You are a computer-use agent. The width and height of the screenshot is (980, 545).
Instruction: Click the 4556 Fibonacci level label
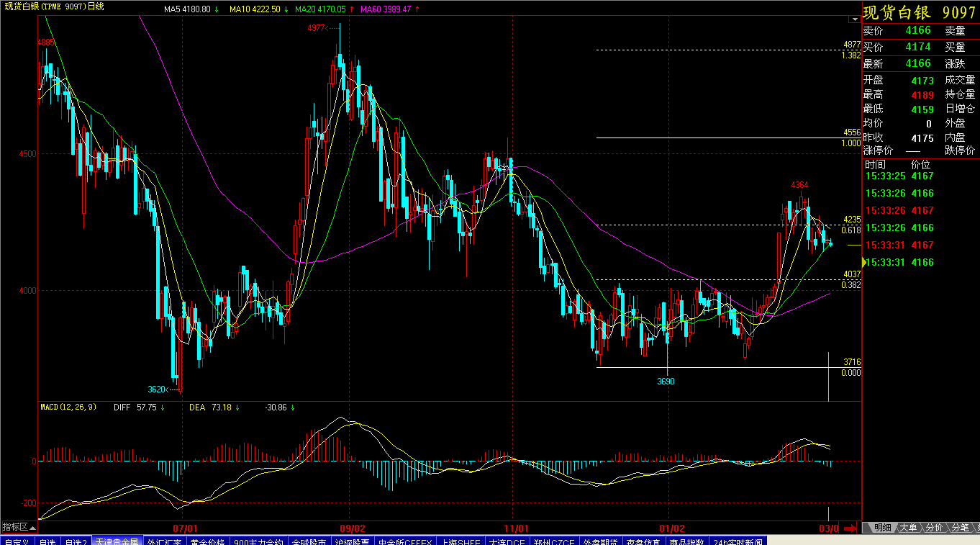[852, 133]
